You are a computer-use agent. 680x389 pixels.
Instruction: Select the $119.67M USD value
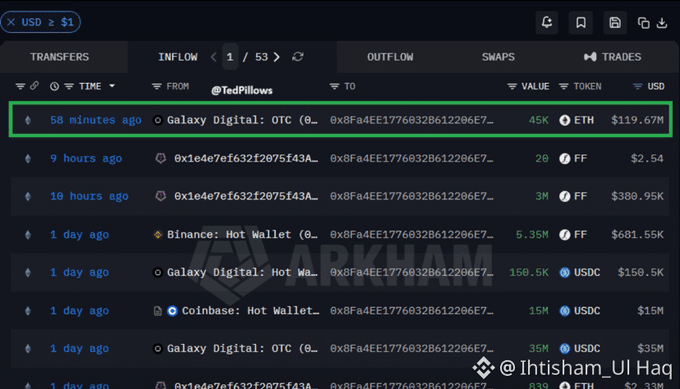637,120
